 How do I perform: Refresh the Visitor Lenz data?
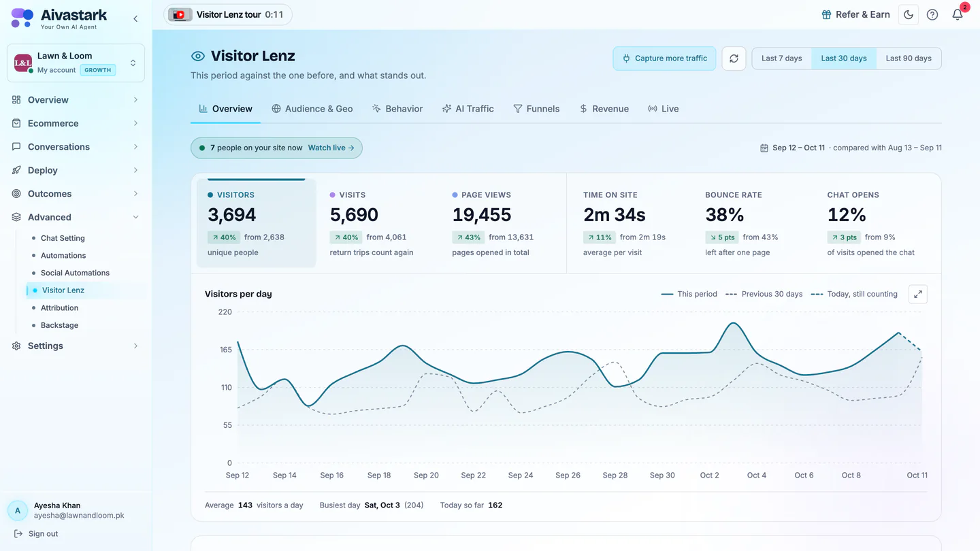[x=734, y=59]
